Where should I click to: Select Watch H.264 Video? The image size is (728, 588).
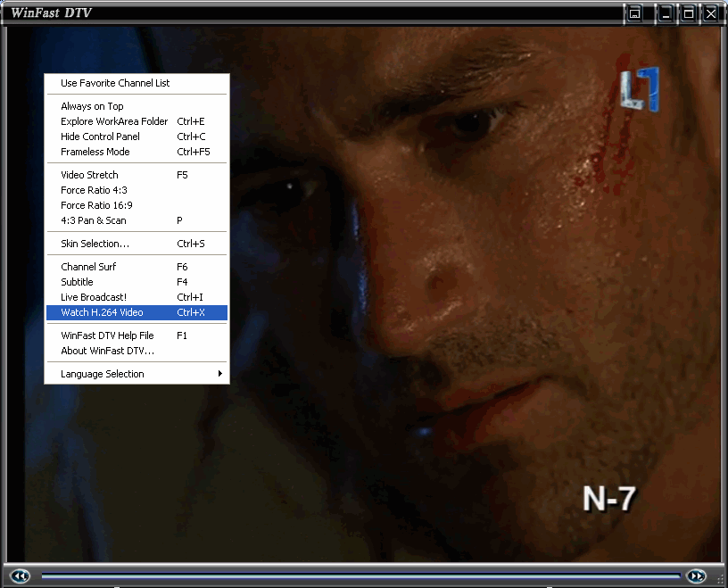(137, 312)
